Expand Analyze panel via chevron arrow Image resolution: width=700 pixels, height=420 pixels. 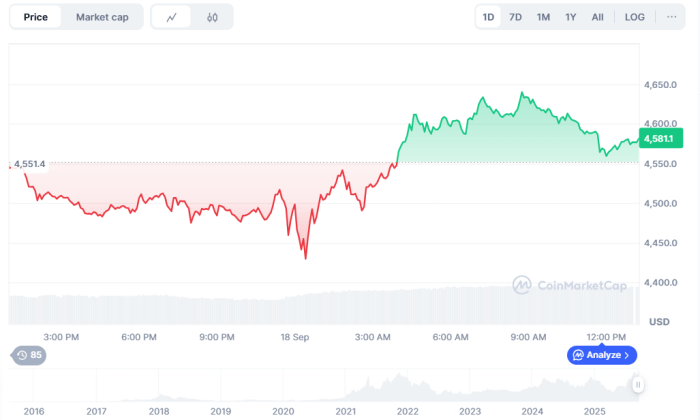pos(627,355)
